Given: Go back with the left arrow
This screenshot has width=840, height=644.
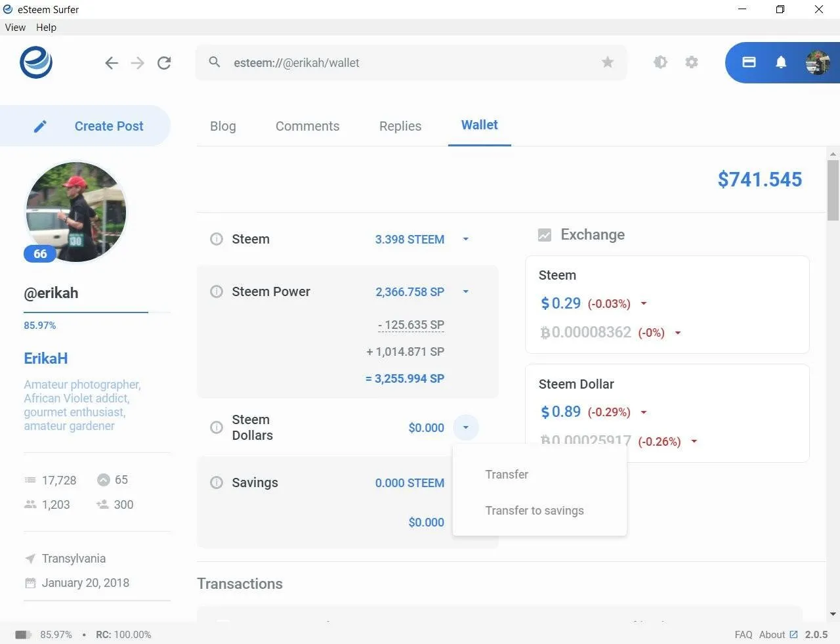Looking at the screenshot, I should coord(112,63).
